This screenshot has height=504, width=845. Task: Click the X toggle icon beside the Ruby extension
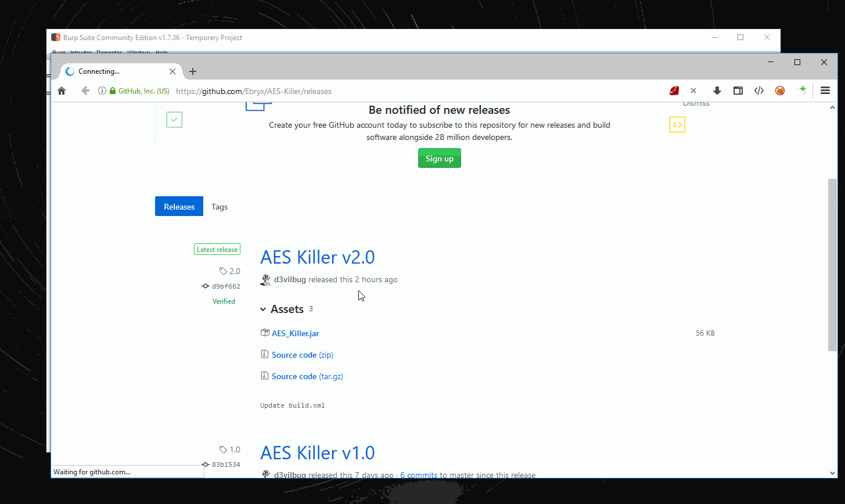(x=693, y=91)
